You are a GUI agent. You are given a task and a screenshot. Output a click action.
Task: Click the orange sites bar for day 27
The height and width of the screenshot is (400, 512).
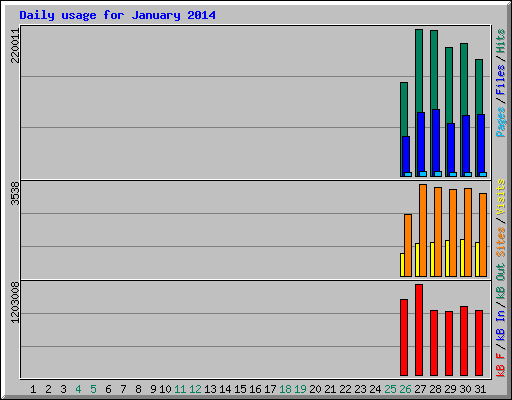[423, 230]
